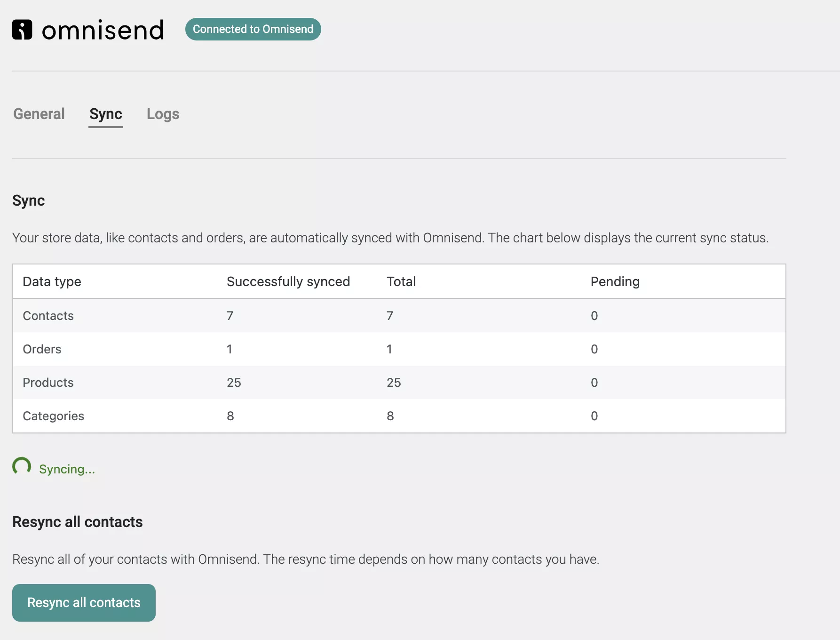This screenshot has height=640, width=840.
Task: Click Orders successfully synced value 1
Action: [230, 349]
